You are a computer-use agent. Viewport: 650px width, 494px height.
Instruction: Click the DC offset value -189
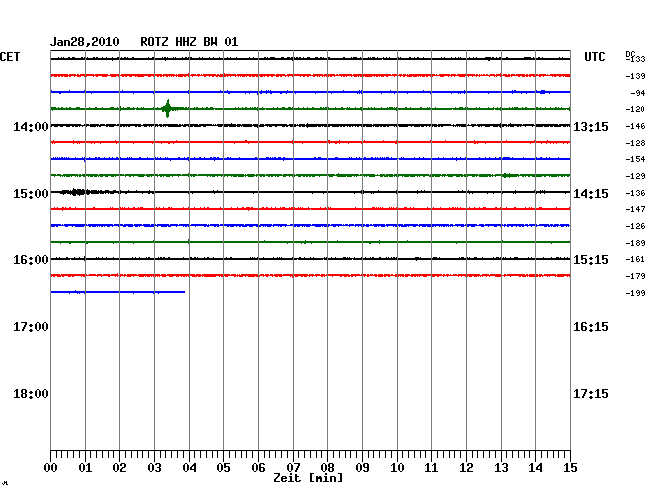pos(635,243)
